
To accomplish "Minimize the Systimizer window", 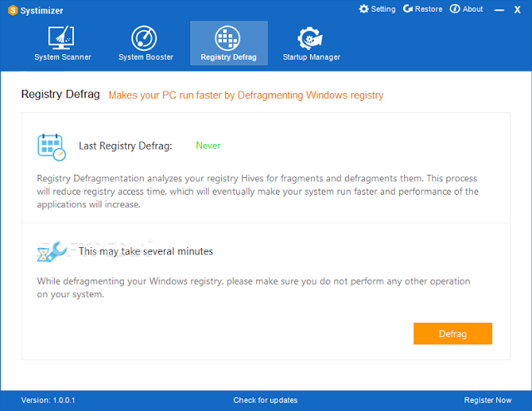I will [x=499, y=10].
